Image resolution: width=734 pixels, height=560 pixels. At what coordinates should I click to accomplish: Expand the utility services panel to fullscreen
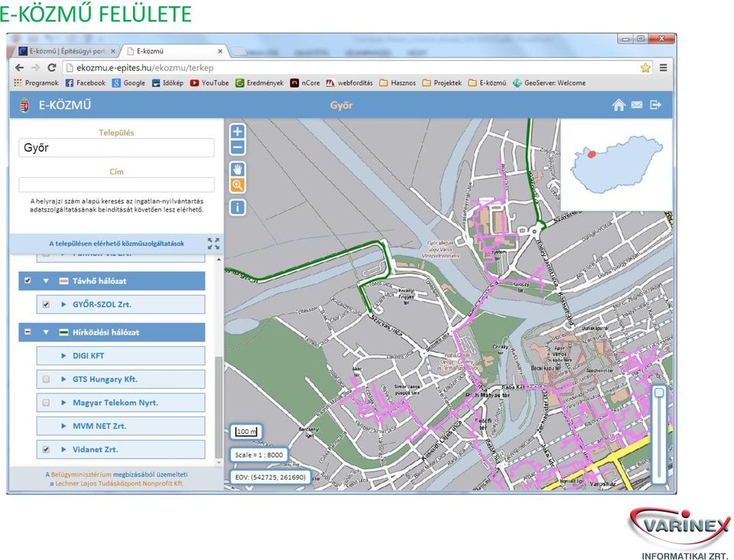pyautogui.click(x=213, y=243)
